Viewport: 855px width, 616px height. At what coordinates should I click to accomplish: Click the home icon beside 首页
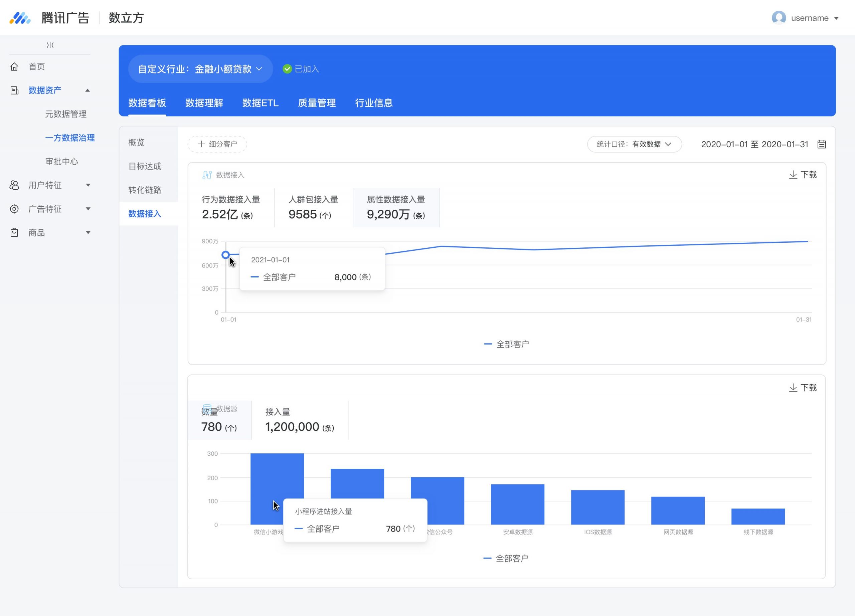pos(14,67)
